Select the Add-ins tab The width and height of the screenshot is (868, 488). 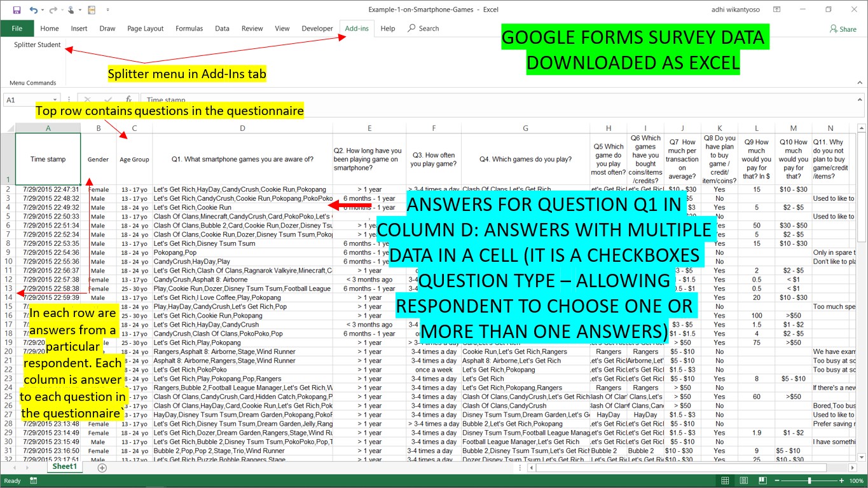point(357,29)
